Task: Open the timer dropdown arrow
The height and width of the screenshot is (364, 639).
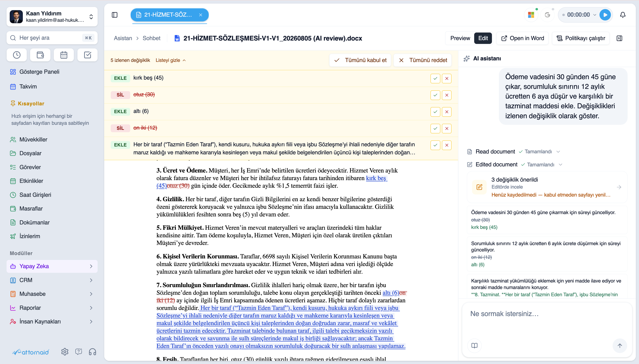Action: 594,15
